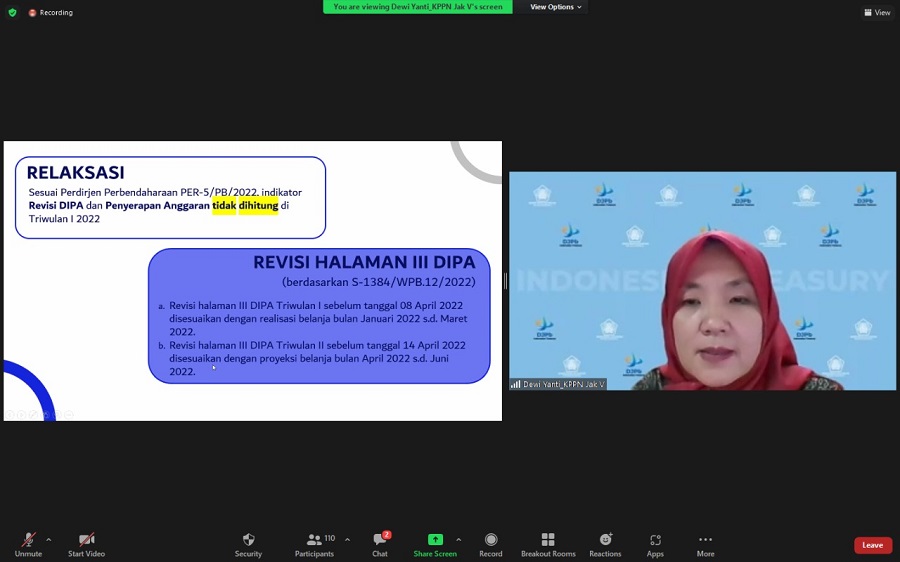Click the Recording indicator label
This screenshot has height=562, width=900.
55,12
